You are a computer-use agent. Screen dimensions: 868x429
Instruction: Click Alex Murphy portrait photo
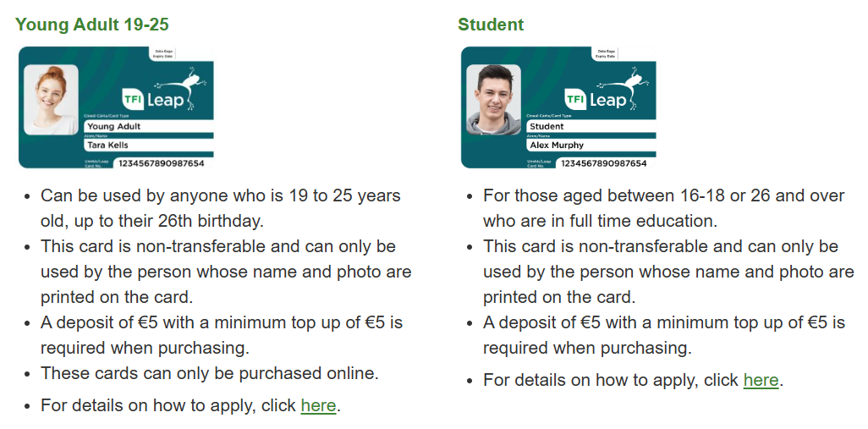[494, 100]
